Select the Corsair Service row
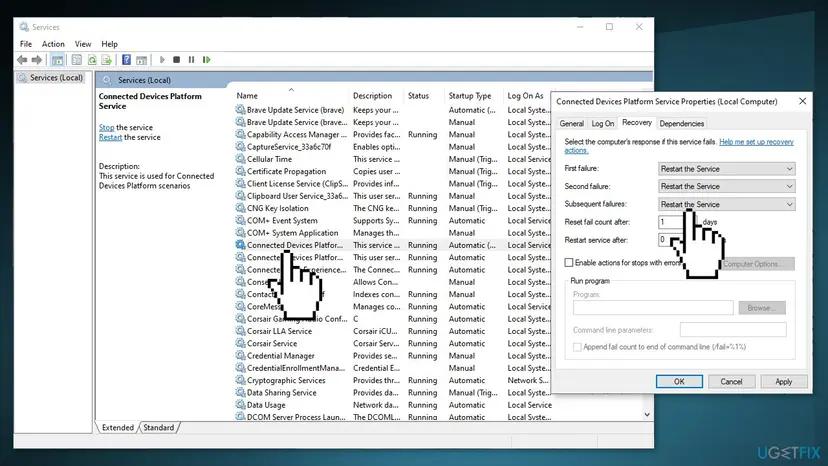 (393, 343)
